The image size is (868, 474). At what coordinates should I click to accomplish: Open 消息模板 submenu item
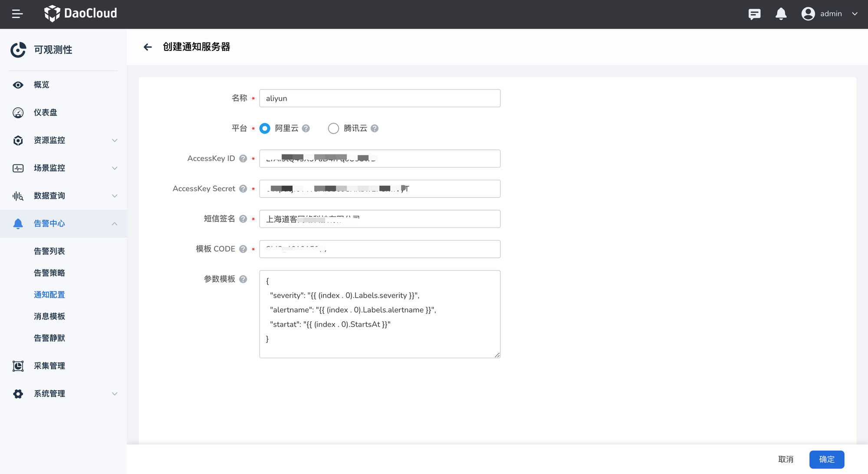49,316
